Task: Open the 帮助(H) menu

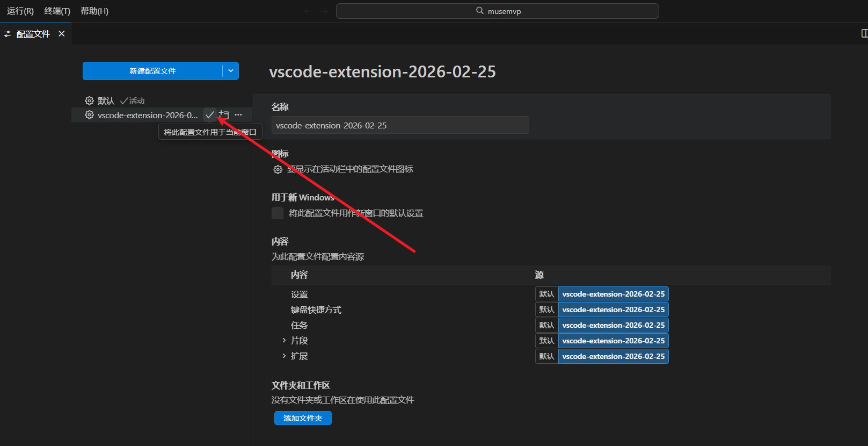Action: (x=94, y=11)
